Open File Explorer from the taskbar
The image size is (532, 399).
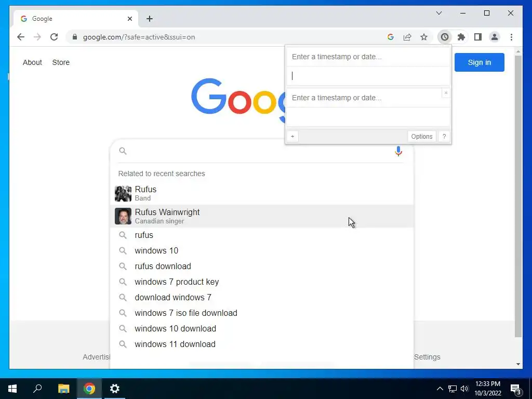(x=63, y=389)
